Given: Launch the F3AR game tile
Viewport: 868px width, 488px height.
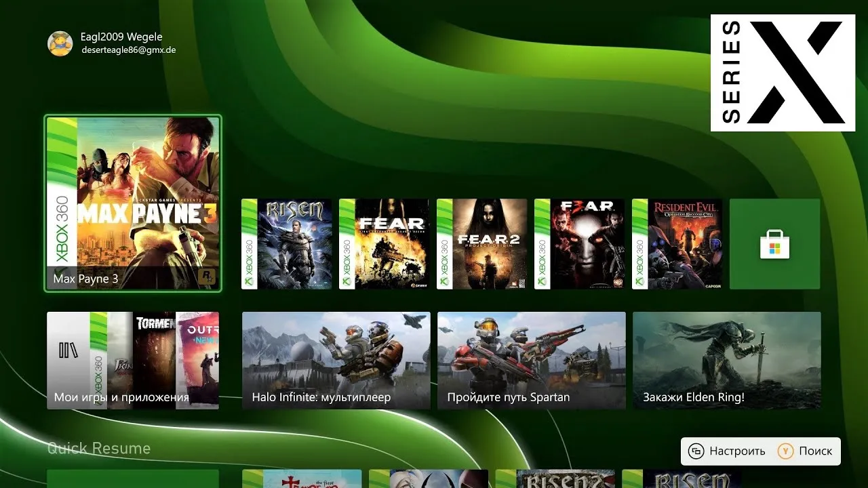Looking at the screenshot, I should point(580,244).
